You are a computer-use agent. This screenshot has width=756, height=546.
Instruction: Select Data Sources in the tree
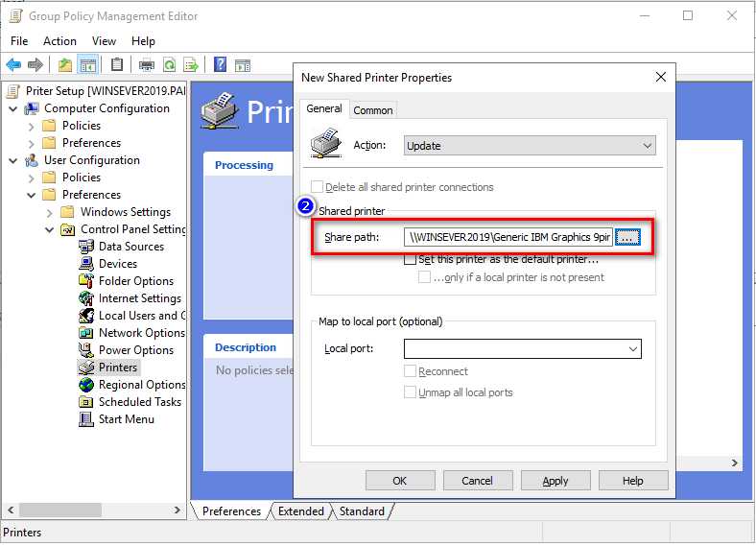point(131,247)
